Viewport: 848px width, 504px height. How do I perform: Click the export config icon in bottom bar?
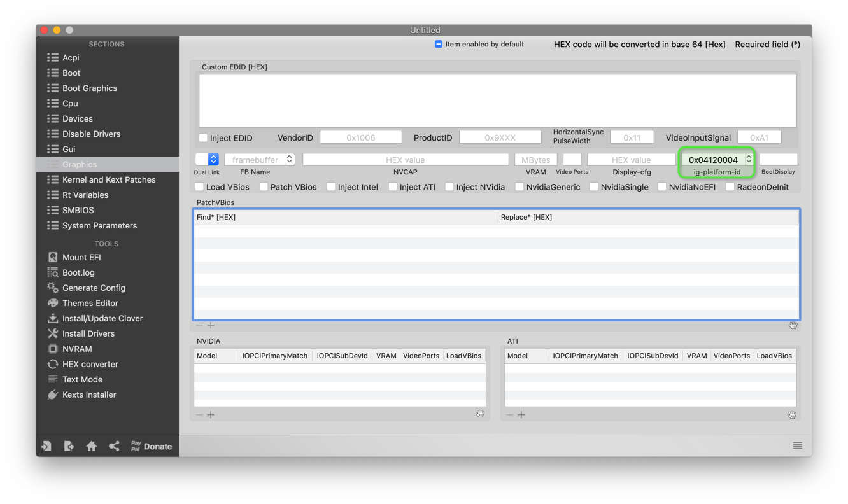(x=69, y=446)
